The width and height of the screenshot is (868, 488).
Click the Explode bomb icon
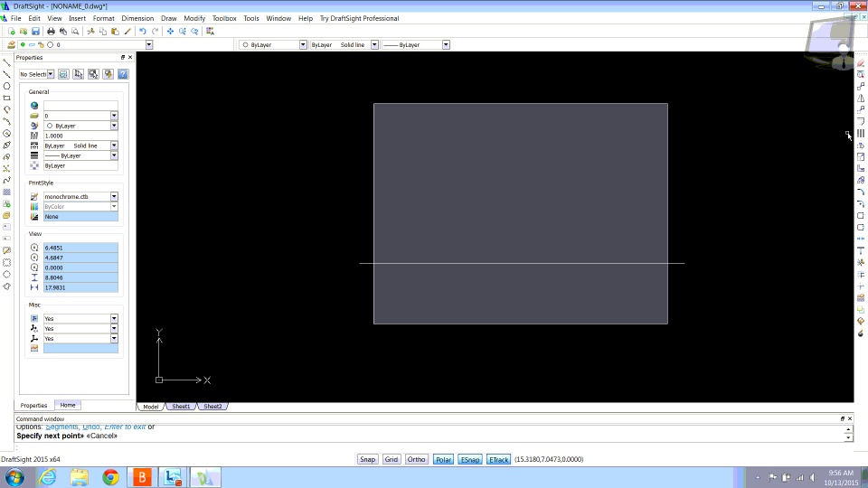[x=861, y=333]
